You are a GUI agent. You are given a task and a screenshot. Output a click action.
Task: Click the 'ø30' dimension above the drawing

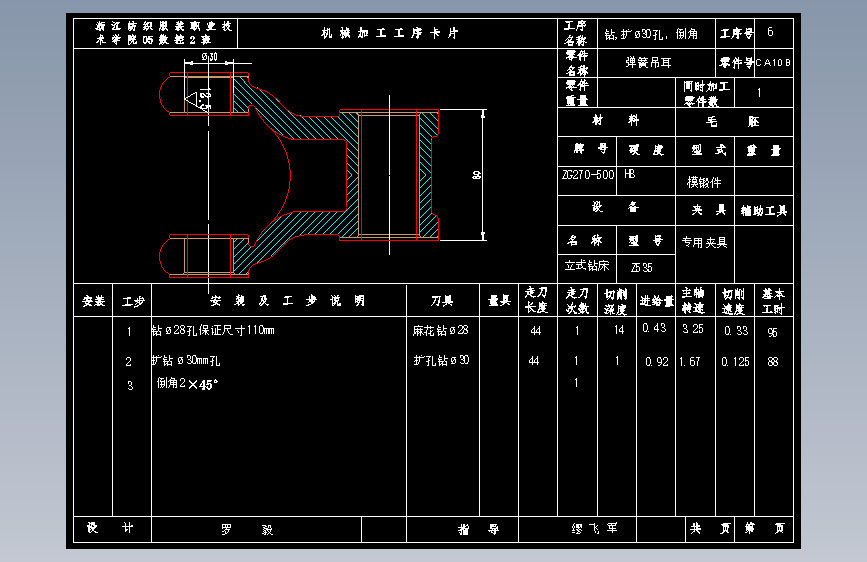210,56
